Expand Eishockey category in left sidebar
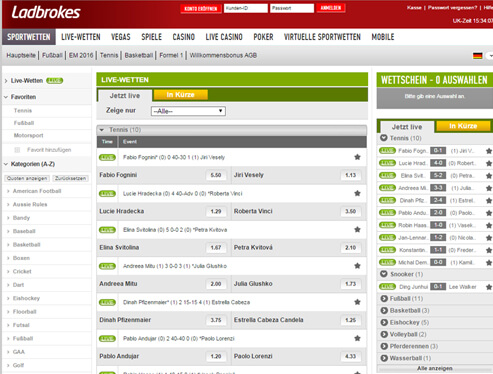The image size is (493, 374). (26, 298)
